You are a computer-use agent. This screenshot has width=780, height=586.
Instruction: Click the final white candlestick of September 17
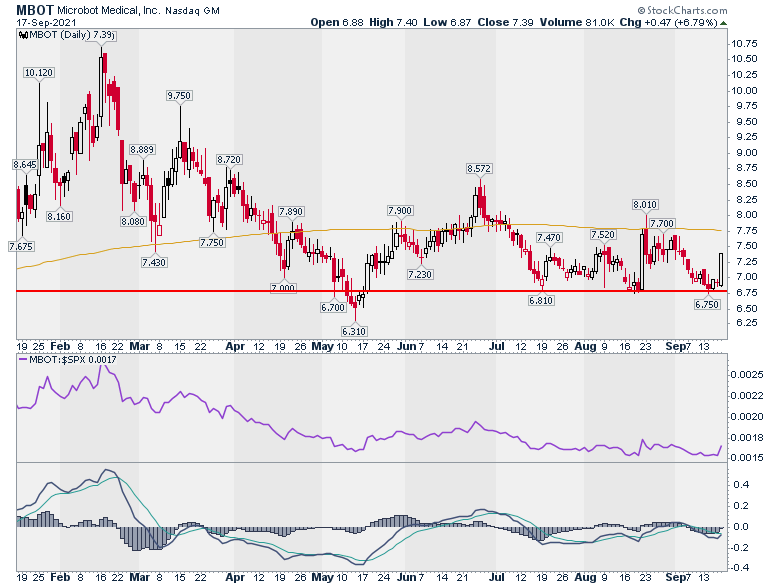[721, 269]
